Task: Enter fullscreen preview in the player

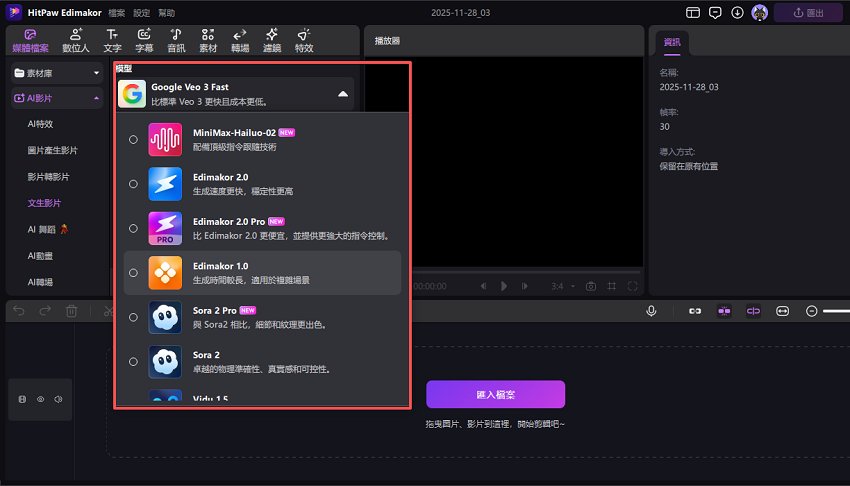Action: click(632, 286)
